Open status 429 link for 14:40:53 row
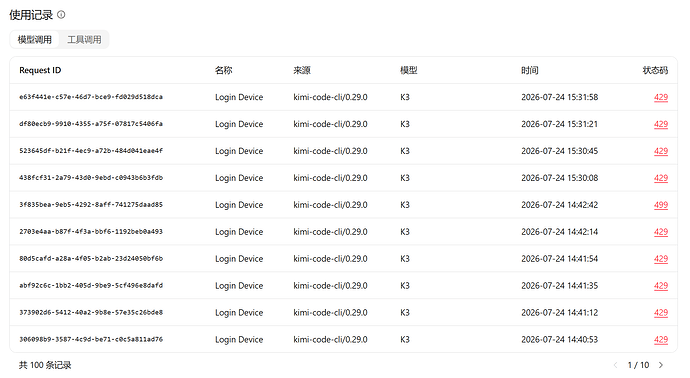The height and width of the screenshot is (378, 690). (661, 339)
